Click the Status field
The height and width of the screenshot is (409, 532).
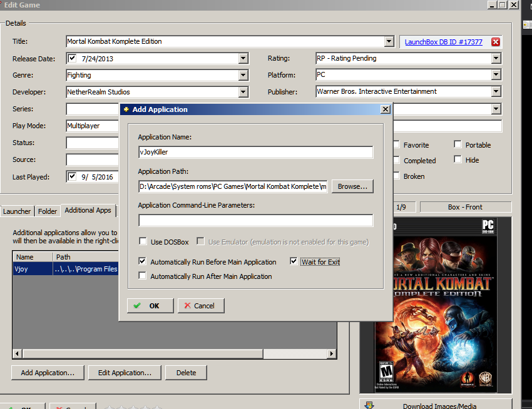tap(93, 143)
